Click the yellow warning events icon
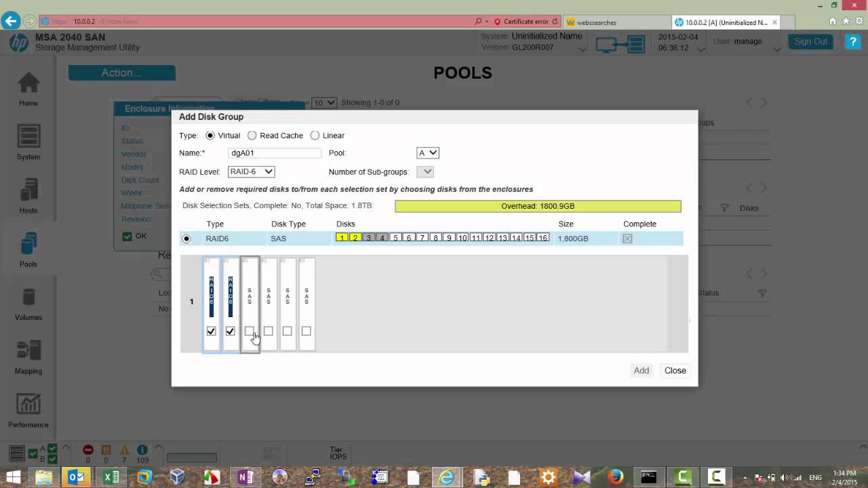The height and width of the screenshot is (488, 868). click(124, 450)
